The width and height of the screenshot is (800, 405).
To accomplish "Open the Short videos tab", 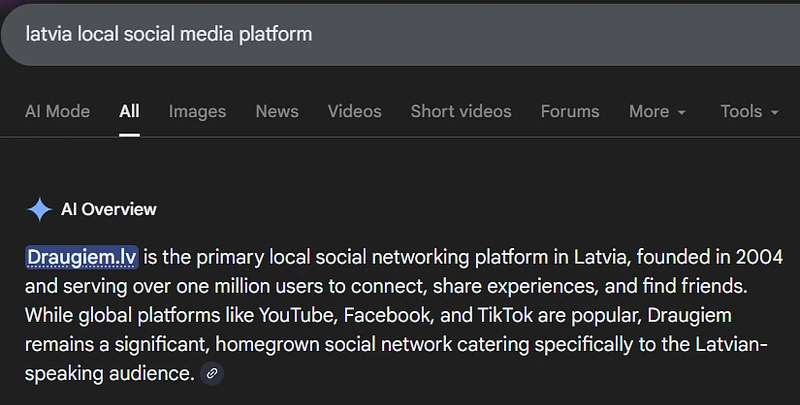I will point(461,111).
